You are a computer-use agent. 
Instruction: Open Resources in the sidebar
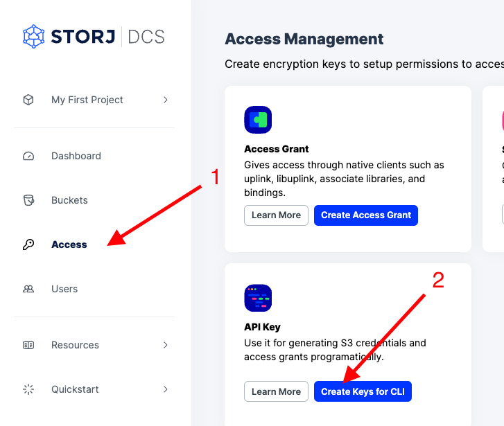coord(75,345)
